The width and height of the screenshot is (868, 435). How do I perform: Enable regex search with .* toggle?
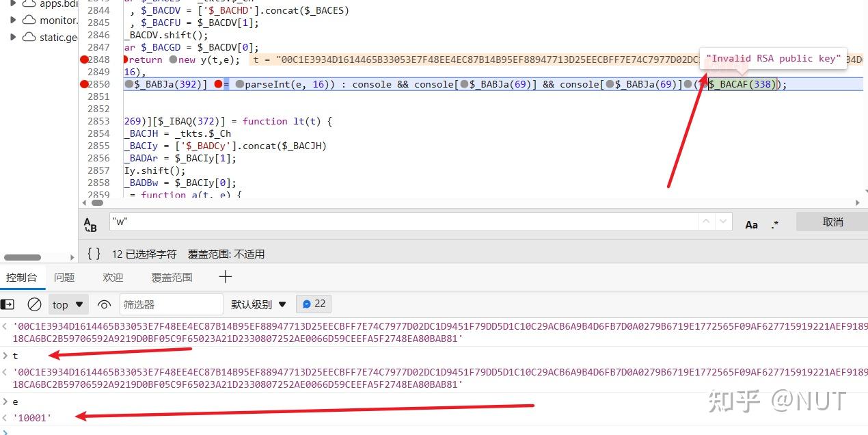(x=773, y=224)
